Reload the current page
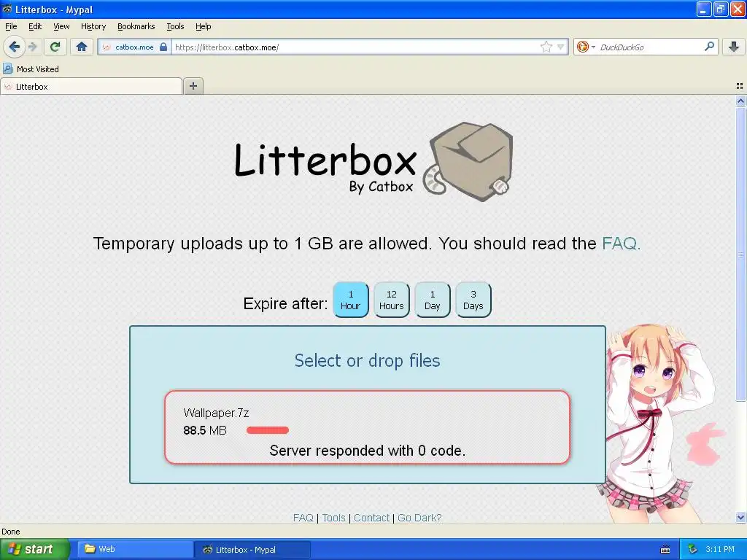 (55, 47)
